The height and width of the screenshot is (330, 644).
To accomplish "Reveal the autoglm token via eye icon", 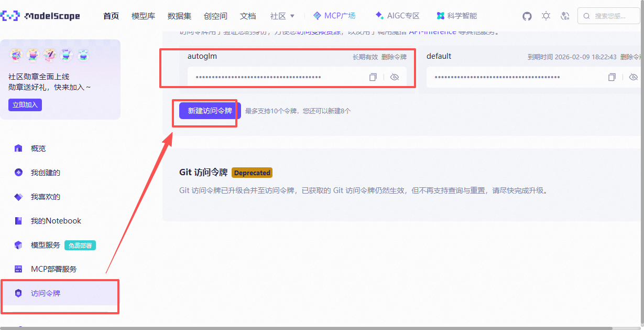I will 395,77.
